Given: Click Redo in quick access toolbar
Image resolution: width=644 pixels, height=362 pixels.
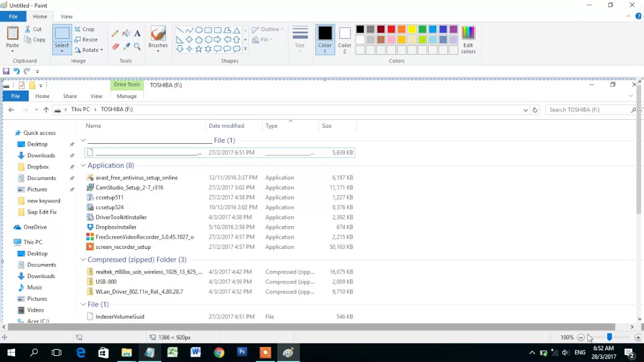Looking at the screenshot, I should (x=27, y=71).
